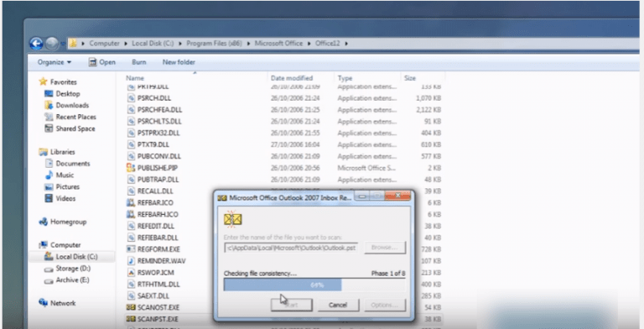Screen dimensions: 644x329
Task: Open Network in the navigation pane
Action: (57, 303)
